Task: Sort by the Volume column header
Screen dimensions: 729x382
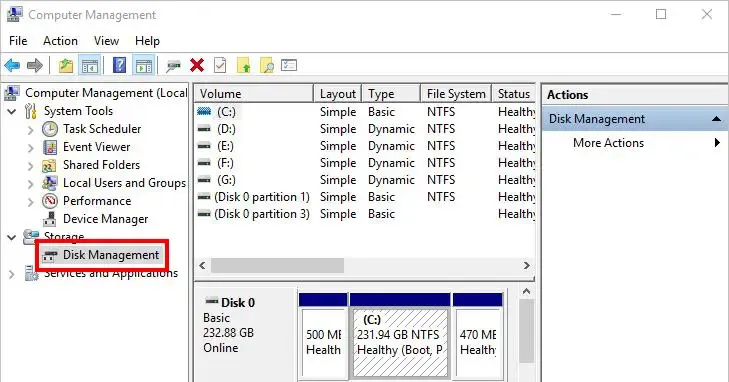Action: pos(254,93)
